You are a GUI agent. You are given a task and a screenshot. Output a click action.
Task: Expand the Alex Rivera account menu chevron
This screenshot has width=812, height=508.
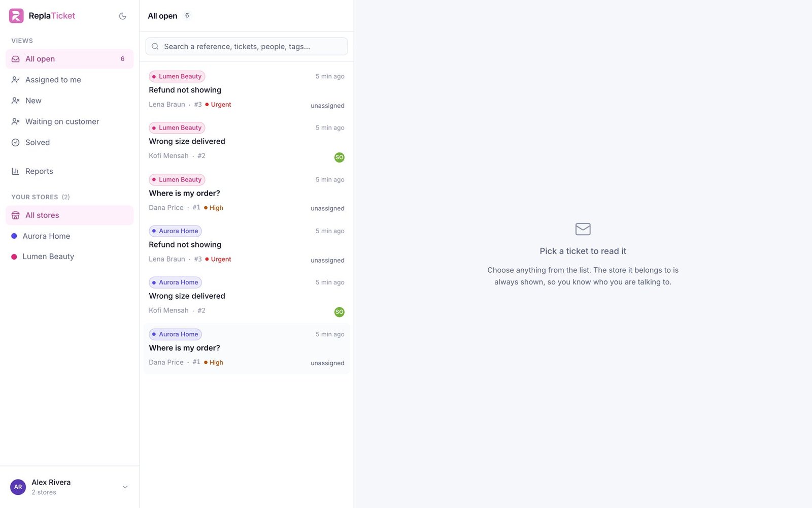pos(125,487)
